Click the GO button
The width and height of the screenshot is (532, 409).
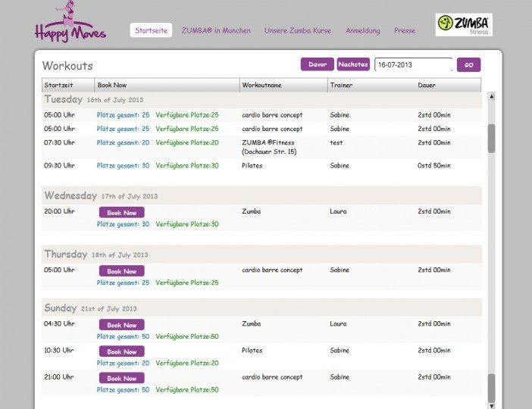click(x=468, y=65)
